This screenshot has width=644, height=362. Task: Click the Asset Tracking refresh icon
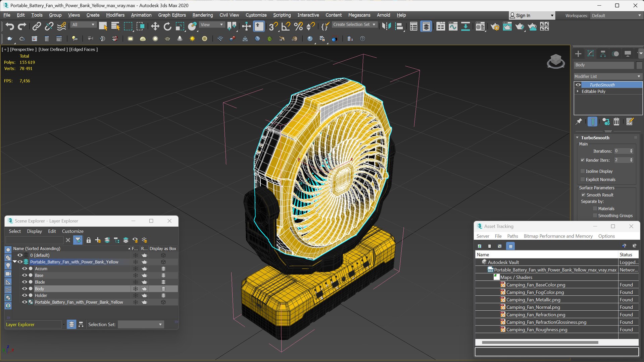click(480, 246)
